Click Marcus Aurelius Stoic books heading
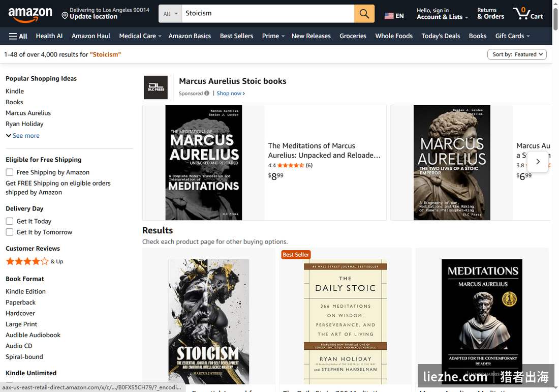This screenshot has width=559, height=392. tap(232, 81)
